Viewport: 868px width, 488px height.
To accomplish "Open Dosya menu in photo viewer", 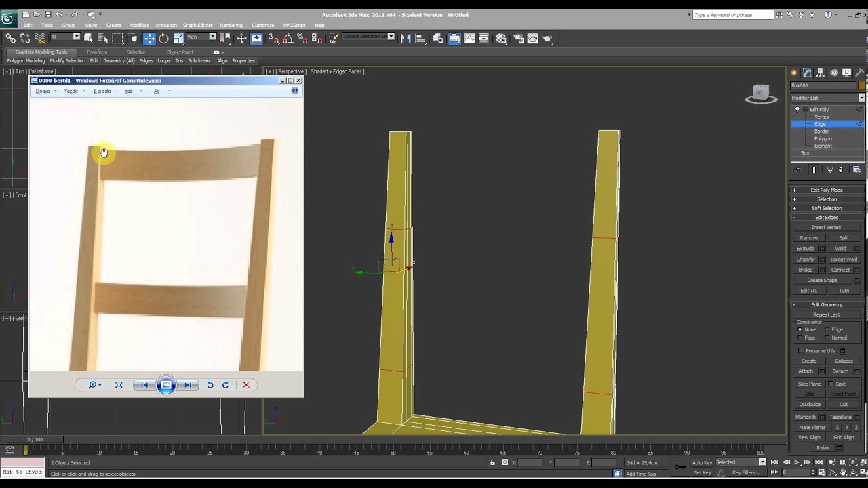I will click(43, 91).
